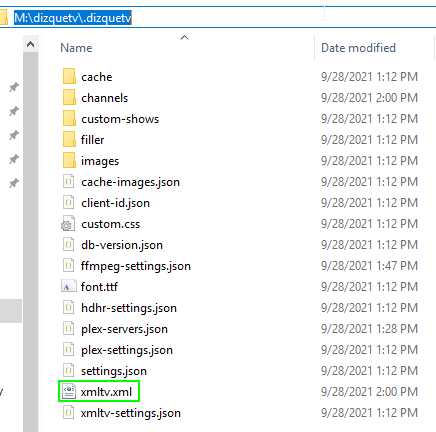The height and width of the screenshot is (432, 436).
Task: Click xmltv.xml date 9/28/2021 2:00 PM
Action: [369, 392]
